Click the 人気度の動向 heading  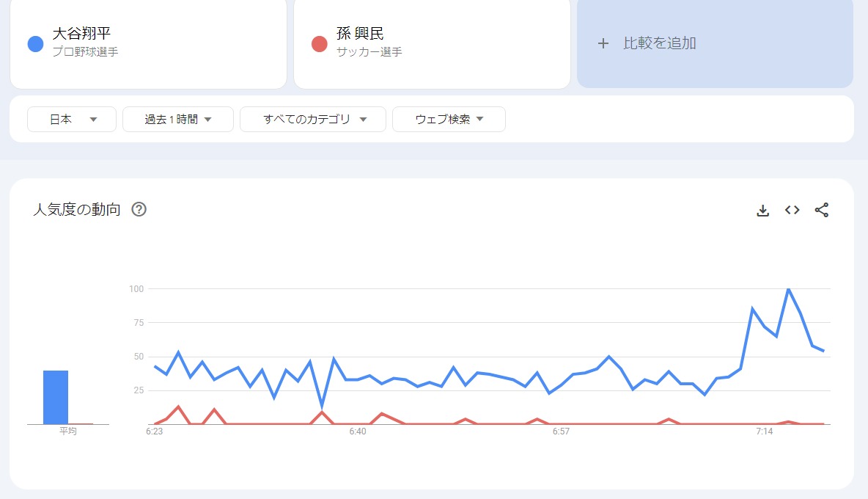click(x=77, y=209)
